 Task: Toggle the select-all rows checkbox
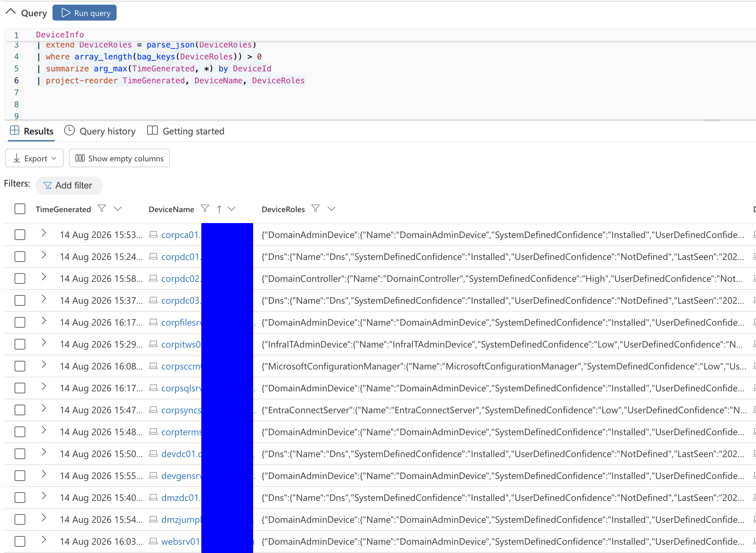pyautogui.click(x=20, y=209)
